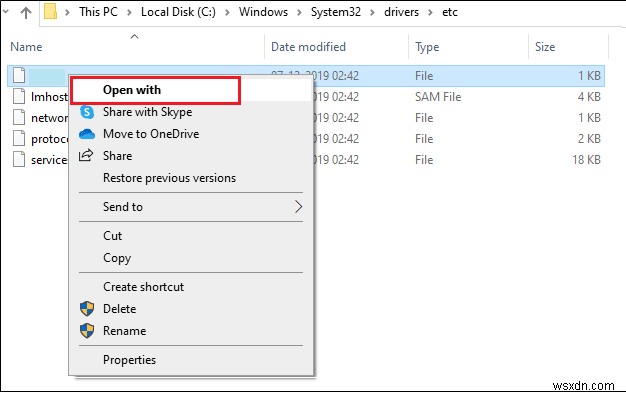
Task: Go to System32 folder breadcrumb
Action: click(x=336, y=12)
